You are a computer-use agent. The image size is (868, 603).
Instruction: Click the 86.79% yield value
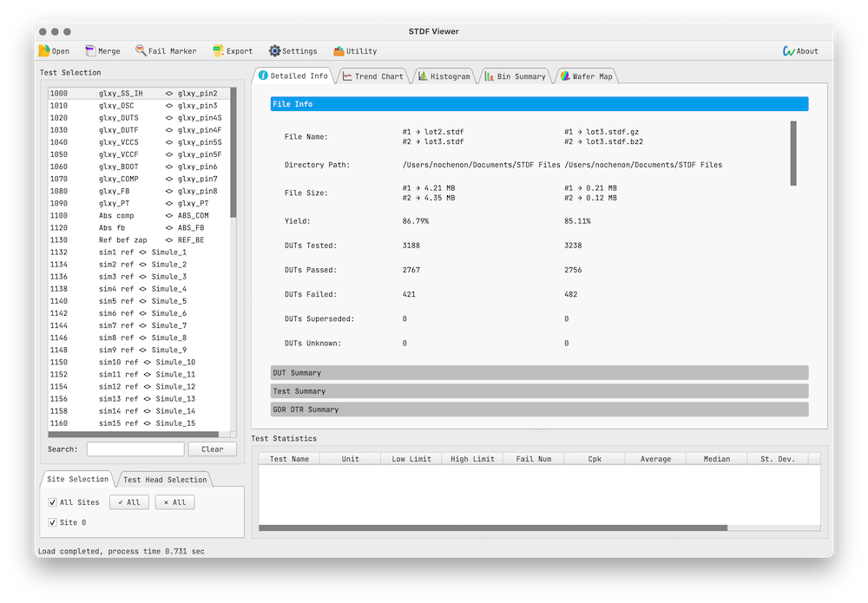click(x=416, y=220)
